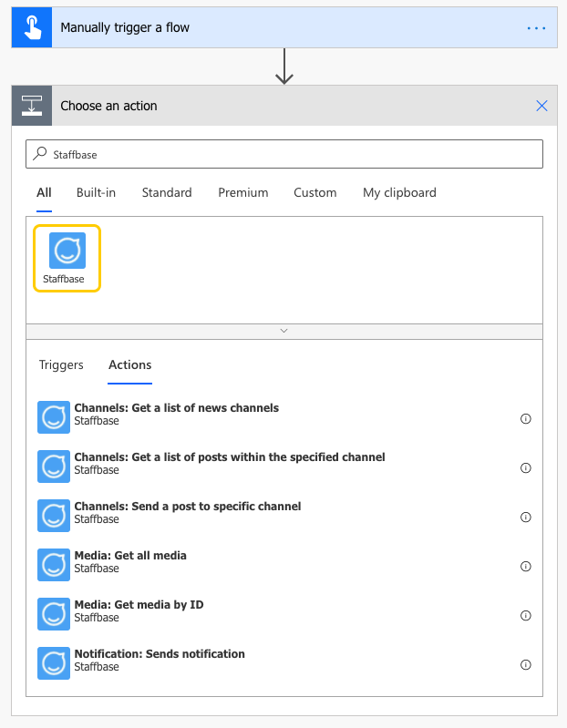The width and height of the screenshot is (567, 728).
Task: Collapse the connectors list with the chevron
Action: (x=284, y=331)
